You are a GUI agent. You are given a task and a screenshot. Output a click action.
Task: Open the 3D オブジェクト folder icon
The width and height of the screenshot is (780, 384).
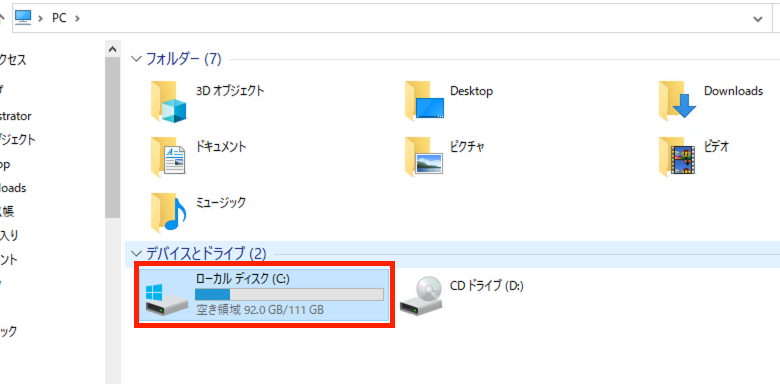(x=169, y=101)
